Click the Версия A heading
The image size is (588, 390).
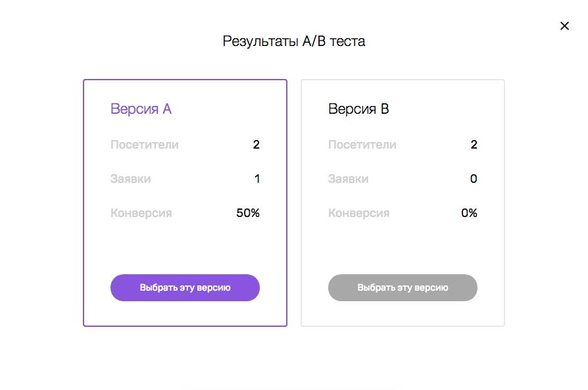pyautogui.click(x=141, y=109)
